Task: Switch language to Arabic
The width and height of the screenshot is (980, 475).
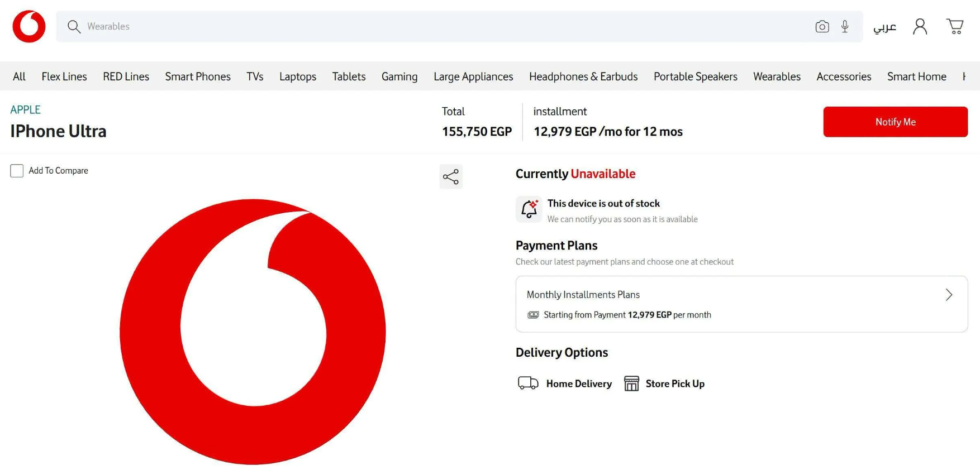Action: point(885,27)
